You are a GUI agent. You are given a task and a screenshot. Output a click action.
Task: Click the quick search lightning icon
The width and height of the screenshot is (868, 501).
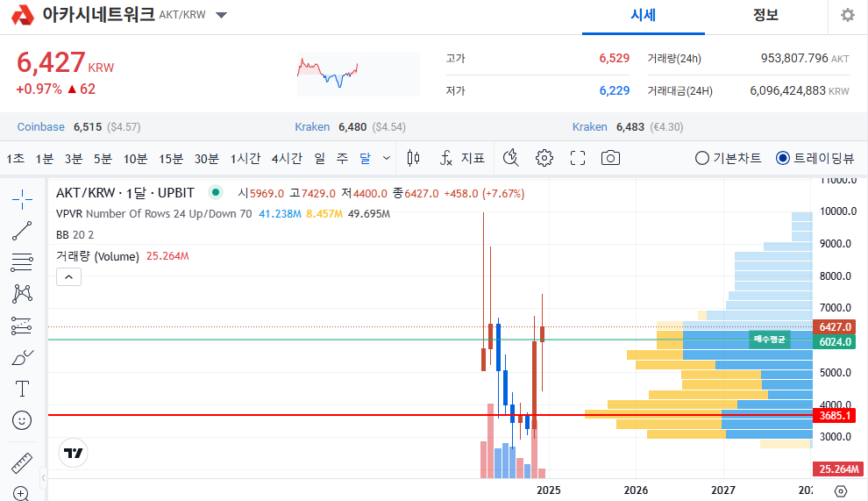click(510, 158)
